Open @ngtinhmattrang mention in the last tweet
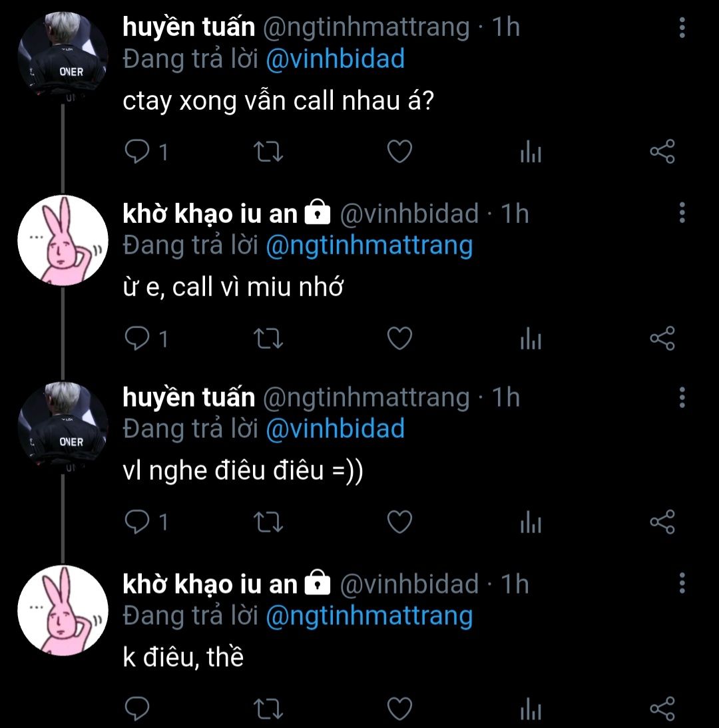This screenshot has height=728, width=719. pyautogui.click(x=369, y=616)
